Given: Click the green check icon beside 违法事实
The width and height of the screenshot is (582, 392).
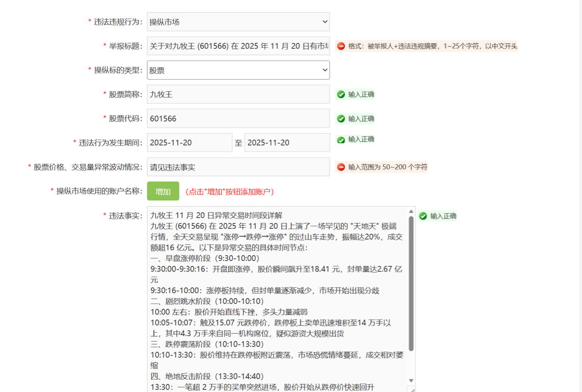Looking at the screenshot, I should (423, 216).
